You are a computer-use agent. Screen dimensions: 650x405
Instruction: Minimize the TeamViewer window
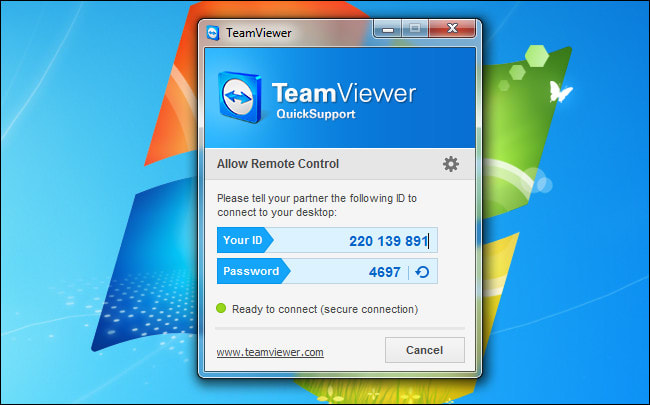coord(388,29)
